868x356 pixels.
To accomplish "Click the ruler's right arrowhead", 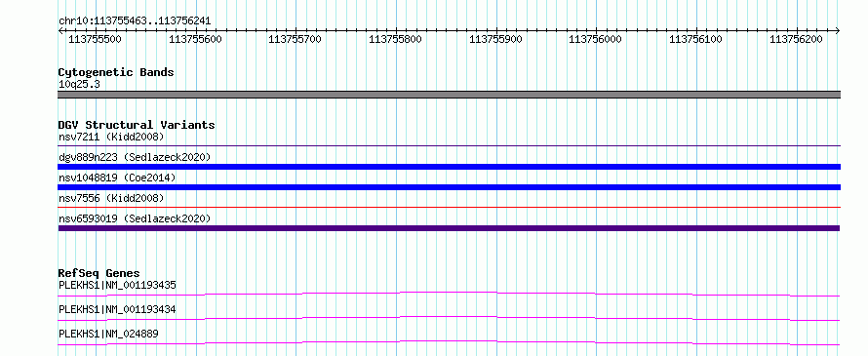I will [x=838, y=31].
